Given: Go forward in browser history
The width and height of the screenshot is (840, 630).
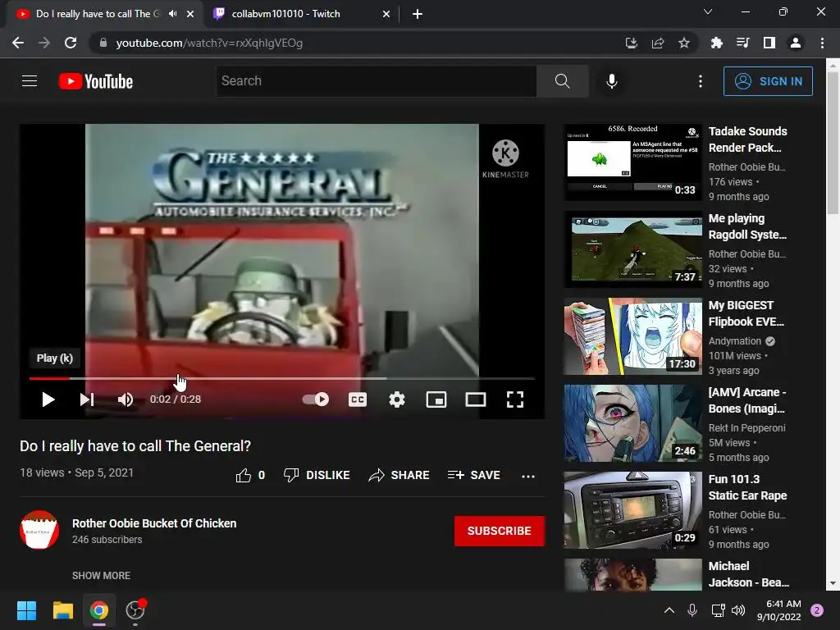Looking at the screenshot, I should [44, 43].
